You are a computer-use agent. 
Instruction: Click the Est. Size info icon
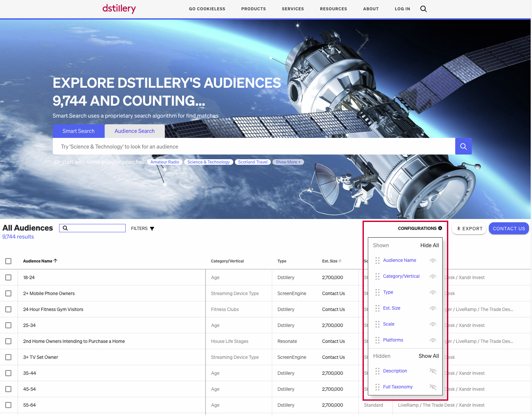[x=340, y=261]
